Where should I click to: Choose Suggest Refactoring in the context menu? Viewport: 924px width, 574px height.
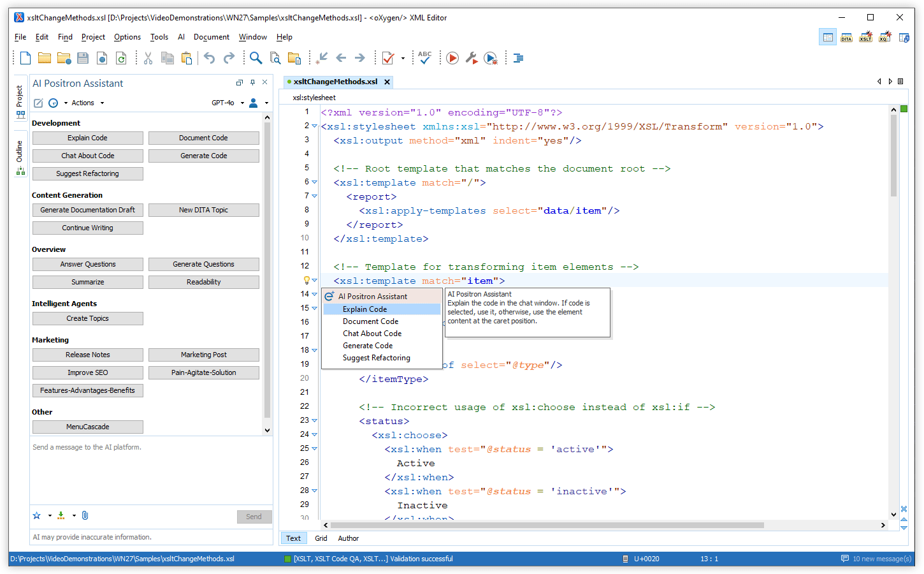pos(382,358)
